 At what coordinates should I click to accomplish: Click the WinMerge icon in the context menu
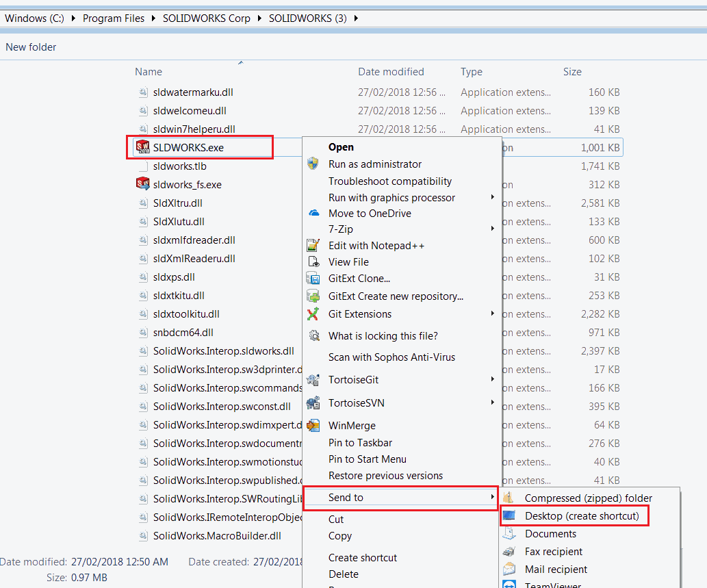click(x=313, y=425)
